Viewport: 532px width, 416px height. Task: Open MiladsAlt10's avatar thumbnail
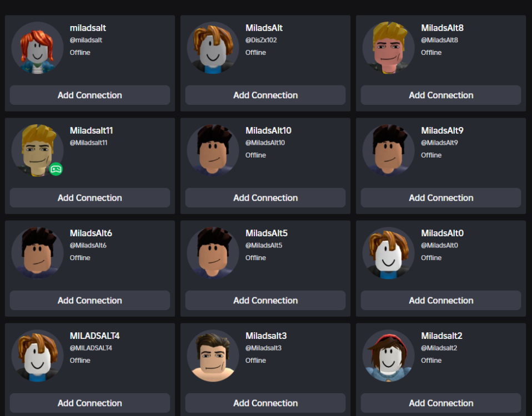[x=213, y=150]
